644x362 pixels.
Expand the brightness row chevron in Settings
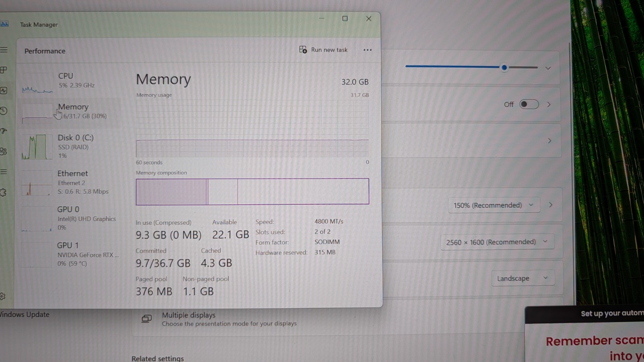(548, 68)
